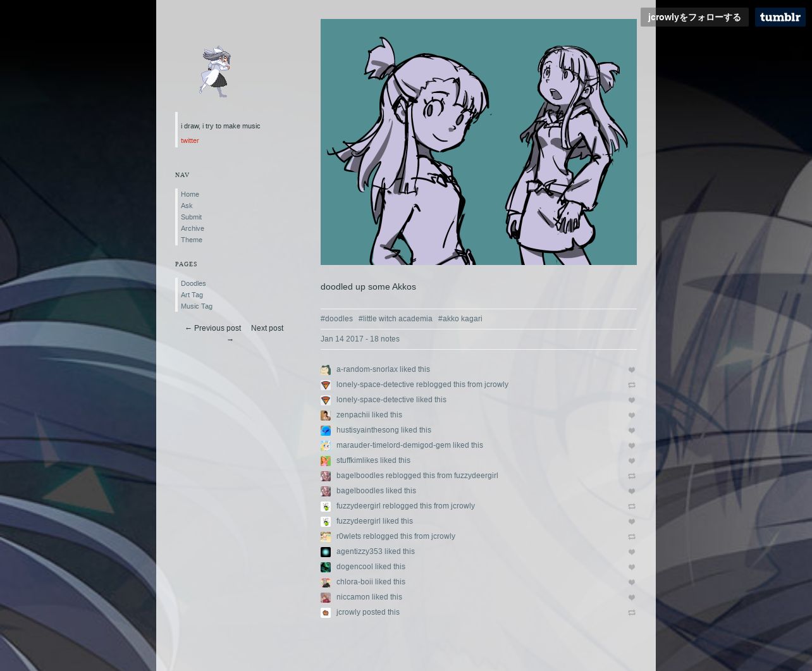Open the Submit page
The image size is (812, 671).
[x=191, y=217]
